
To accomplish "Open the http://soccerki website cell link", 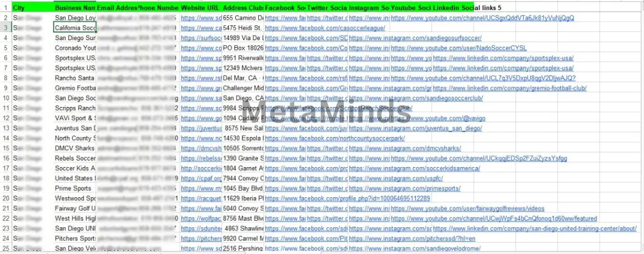I will pos(202,169).
